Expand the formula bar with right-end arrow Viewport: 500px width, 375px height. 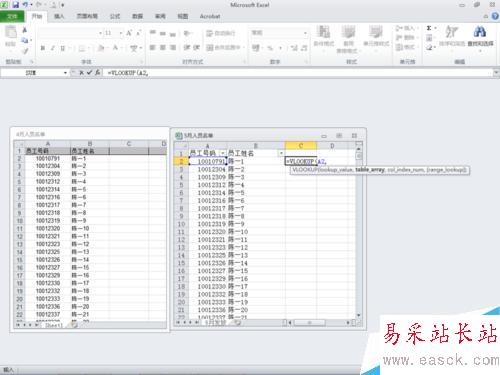click(x=496, y=73)
